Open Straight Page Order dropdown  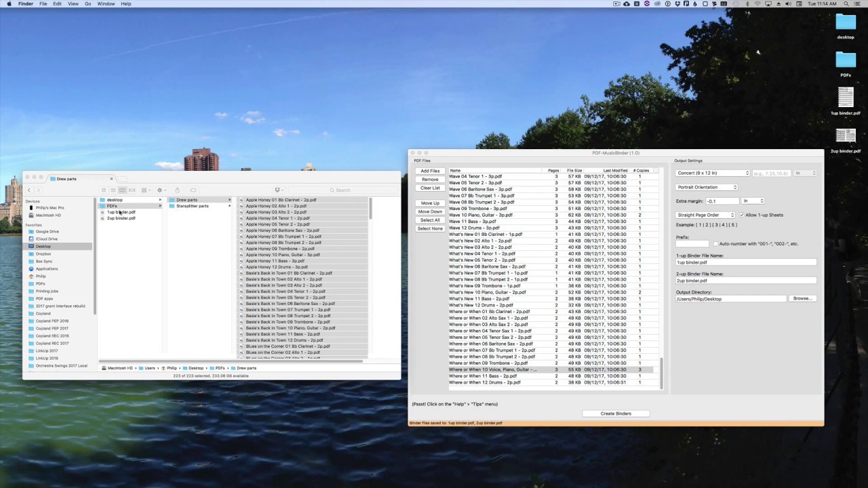tap(705, 216)
